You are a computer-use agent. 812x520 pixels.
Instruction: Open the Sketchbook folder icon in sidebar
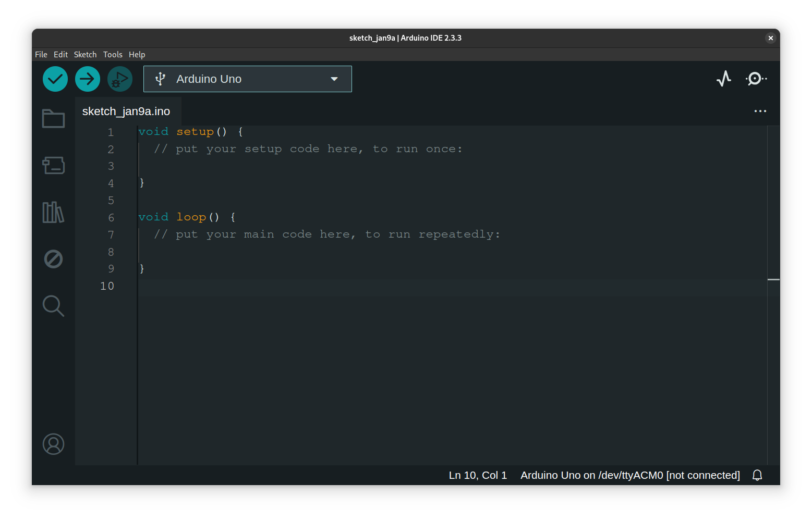click(x=53, y=118)
